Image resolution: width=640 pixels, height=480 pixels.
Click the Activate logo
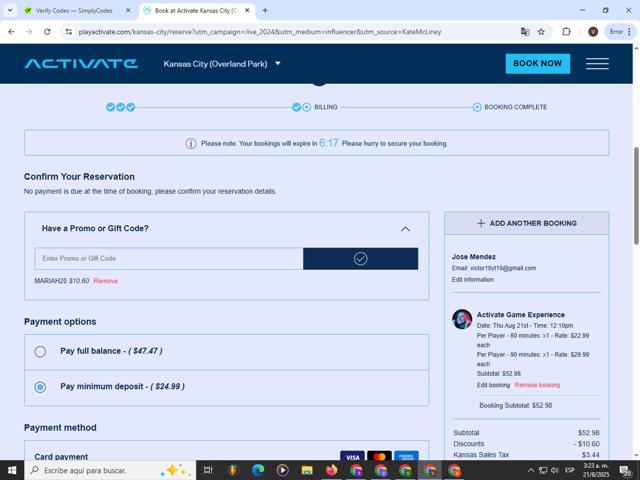[x=81, y=64]
